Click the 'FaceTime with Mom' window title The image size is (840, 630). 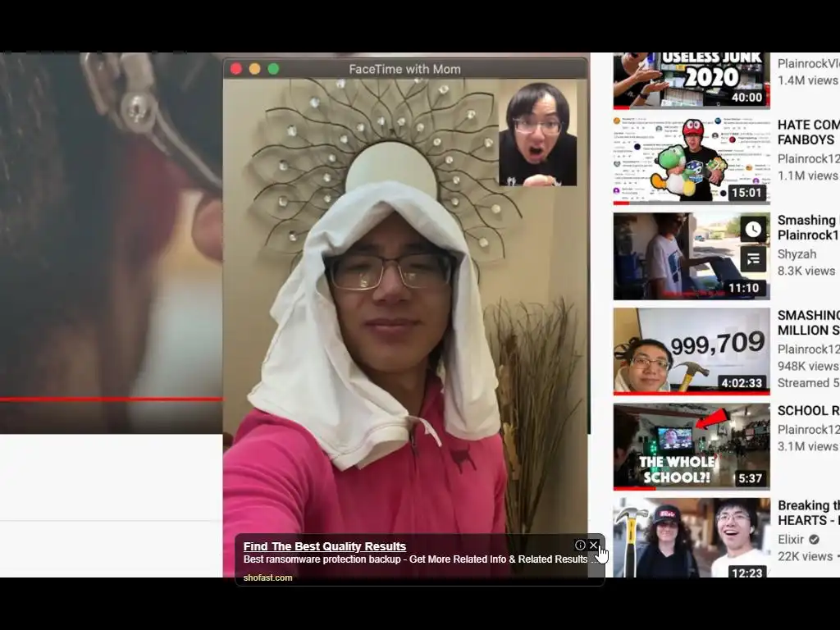click(x=405, y=69)
